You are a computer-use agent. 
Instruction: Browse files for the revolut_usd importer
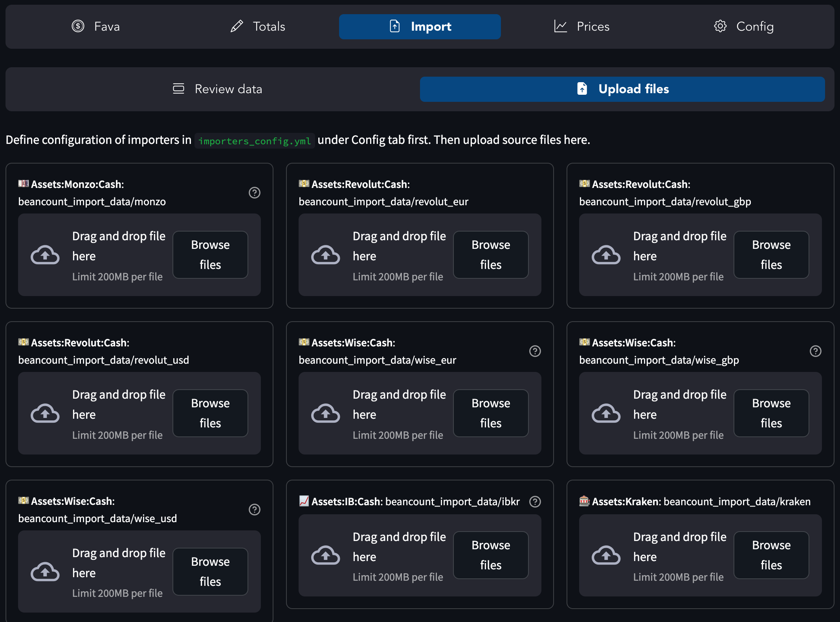[x=210, y=413]
